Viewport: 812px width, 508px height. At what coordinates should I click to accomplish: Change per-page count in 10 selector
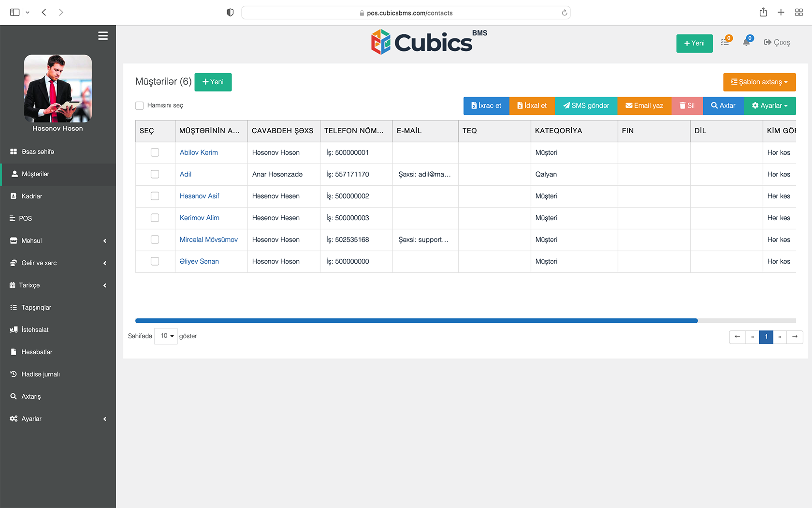pyautogui.click(x=165, y=336)
